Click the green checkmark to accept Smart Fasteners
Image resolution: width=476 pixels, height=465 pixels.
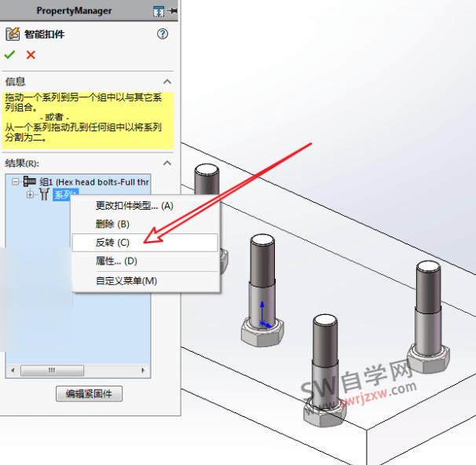[9, 55]
